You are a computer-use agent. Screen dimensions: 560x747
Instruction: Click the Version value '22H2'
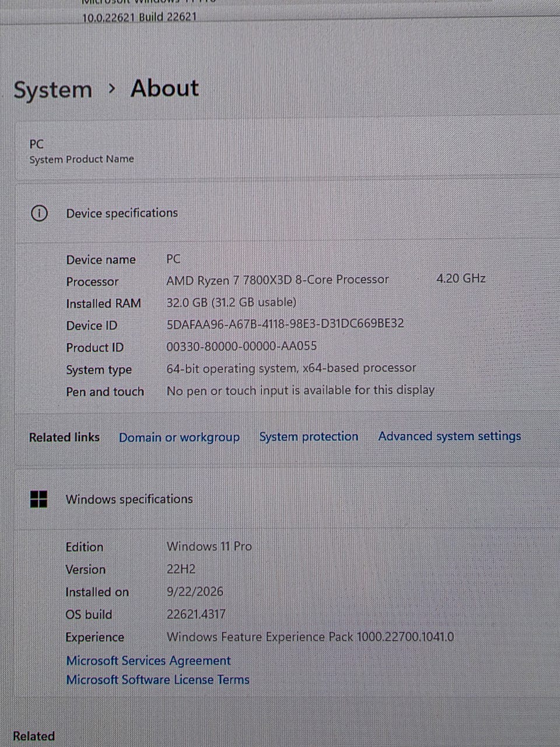(181, 569)
